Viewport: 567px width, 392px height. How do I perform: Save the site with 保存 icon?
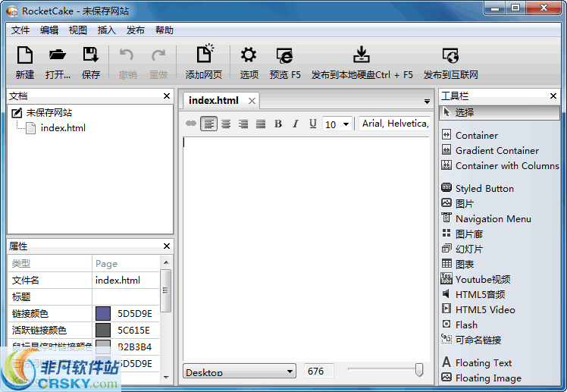point(90,55)
